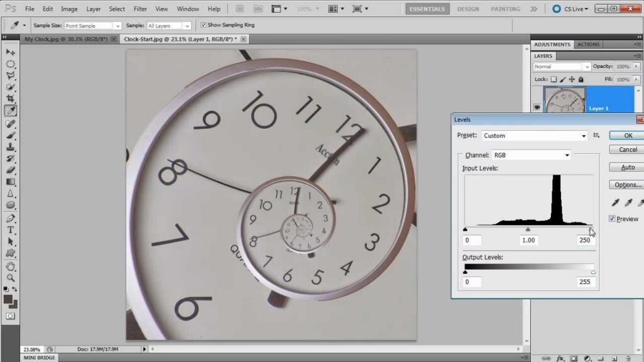
Task: Open the preset options icon in Levels
Action: pos(596,135)
